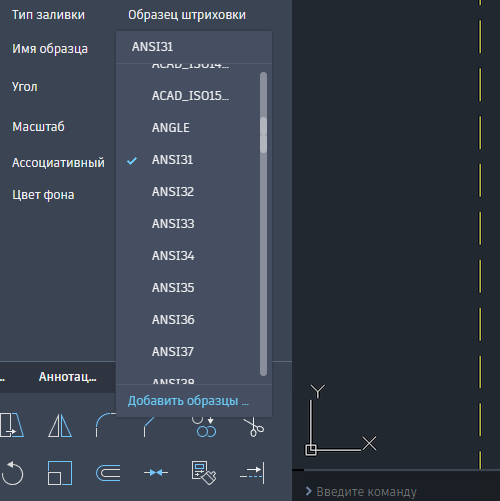Select the Offset tool icon
Image resolution: width=500 pixels, height=501 pixels.
pos(108,473)
